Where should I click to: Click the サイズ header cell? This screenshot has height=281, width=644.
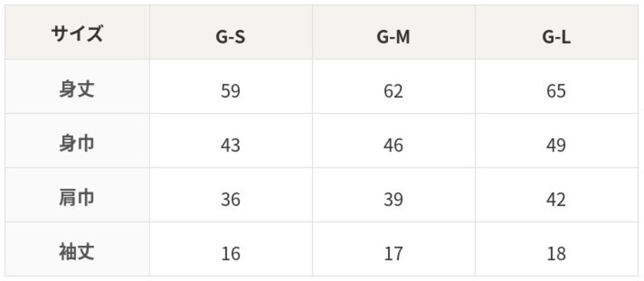tap(77, 32)
